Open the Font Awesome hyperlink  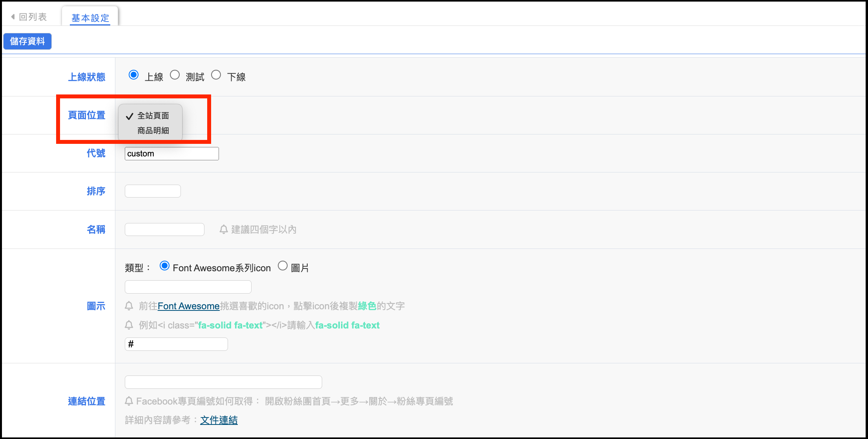188,306
